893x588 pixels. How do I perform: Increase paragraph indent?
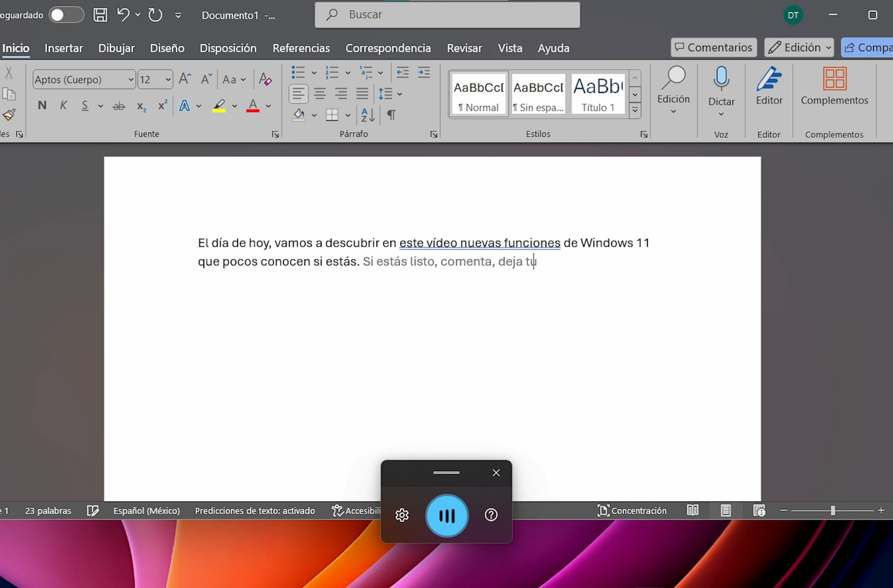(424, 73)
